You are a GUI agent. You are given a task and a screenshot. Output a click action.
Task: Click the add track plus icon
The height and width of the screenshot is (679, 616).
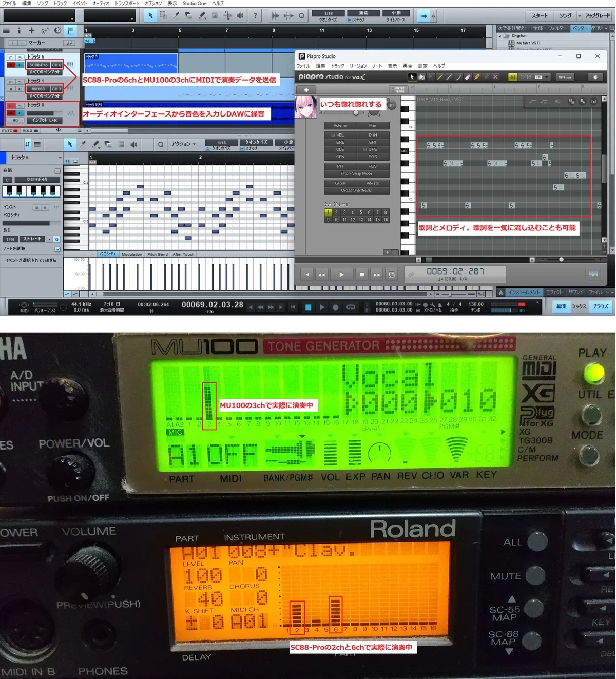click(x=32, y=31)
